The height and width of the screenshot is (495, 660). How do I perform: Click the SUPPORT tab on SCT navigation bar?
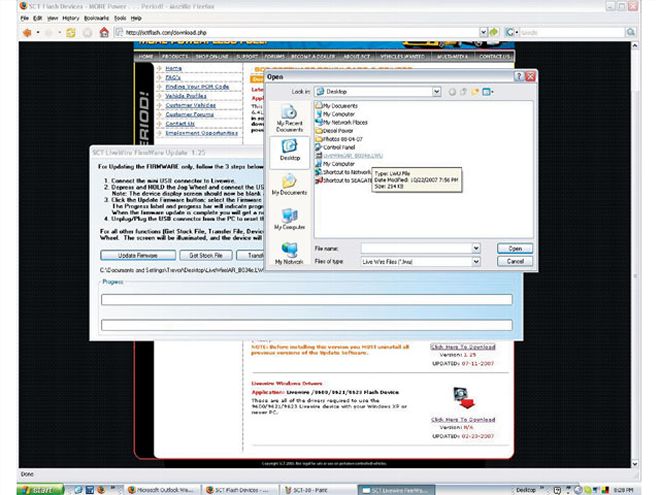[247, 56]
